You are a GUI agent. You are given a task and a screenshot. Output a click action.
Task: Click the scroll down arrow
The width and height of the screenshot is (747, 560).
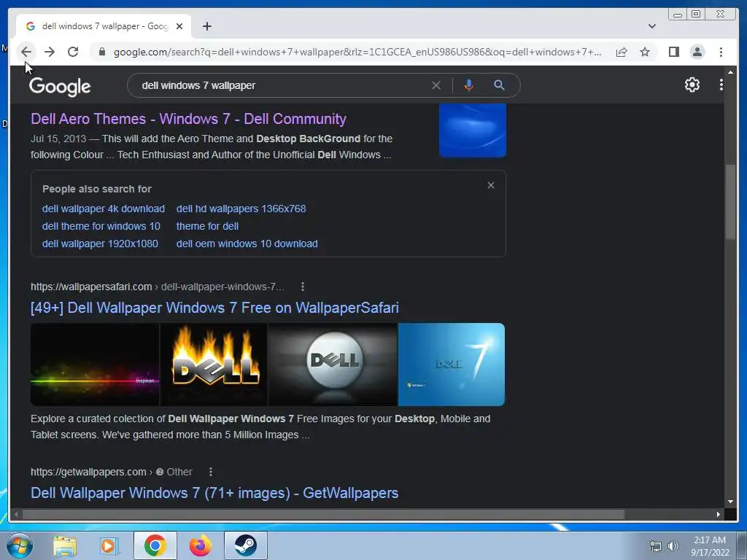click(x=730, y=502)
